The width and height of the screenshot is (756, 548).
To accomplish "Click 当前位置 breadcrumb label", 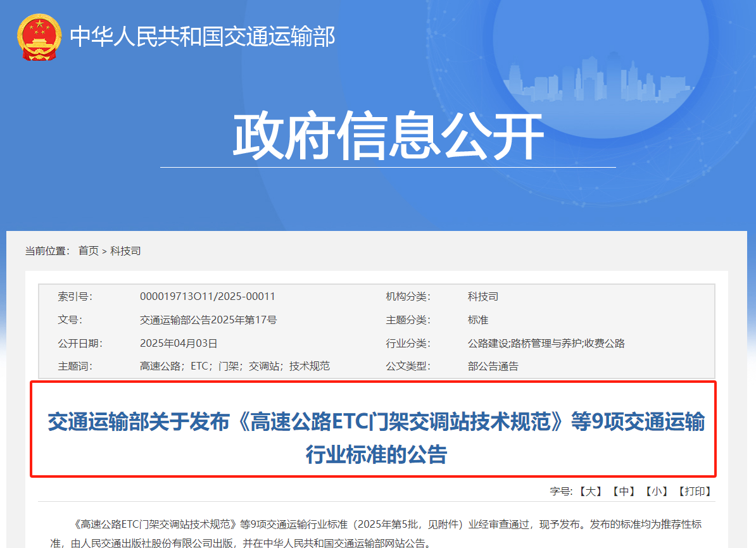I will click(x=47, y=251).
